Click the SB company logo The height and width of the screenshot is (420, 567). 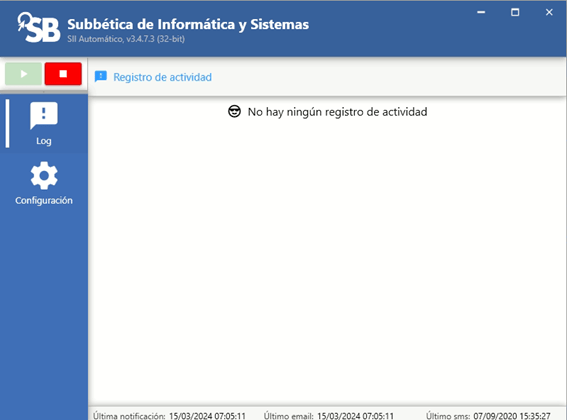click(39, 27)
